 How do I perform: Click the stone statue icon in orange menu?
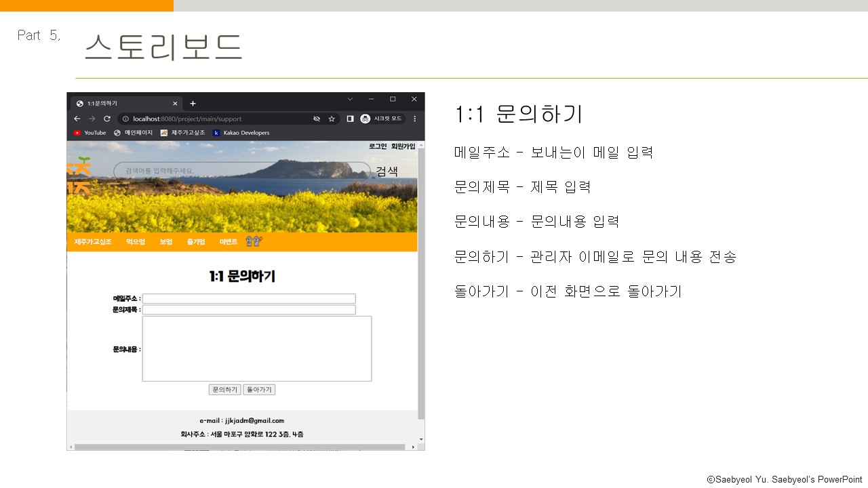pyautogui.click(x=254, y=242)
